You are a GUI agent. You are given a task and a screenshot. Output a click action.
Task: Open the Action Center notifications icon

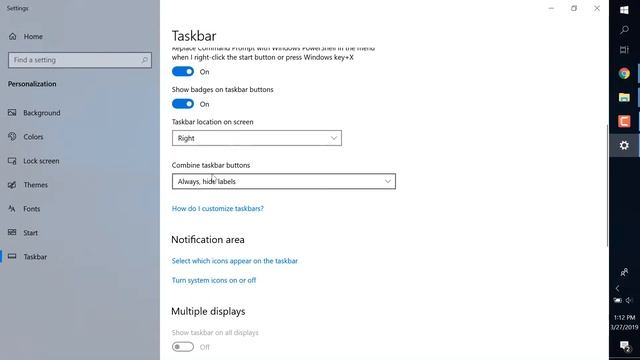624,347
